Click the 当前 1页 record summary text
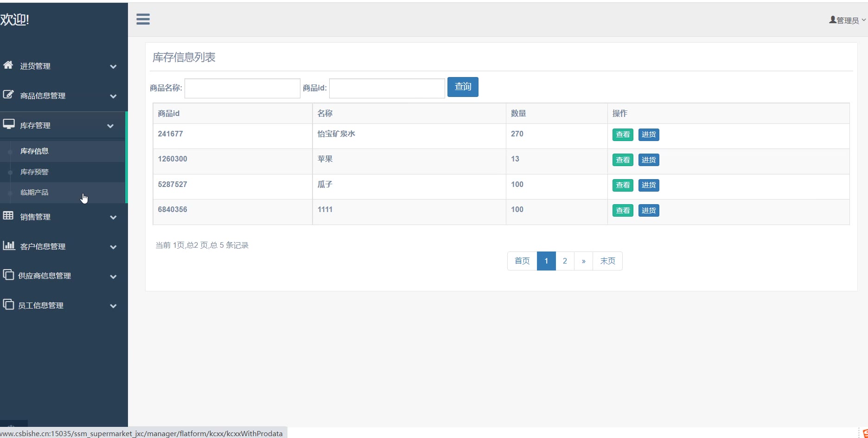The image size is (868, 438). coord(202,245)
